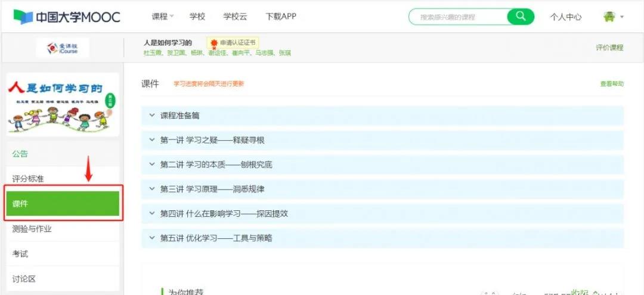This screenshot has height=295, width=644.
Task: Click the 查看帮助 link
Action: tap(611, 84)
